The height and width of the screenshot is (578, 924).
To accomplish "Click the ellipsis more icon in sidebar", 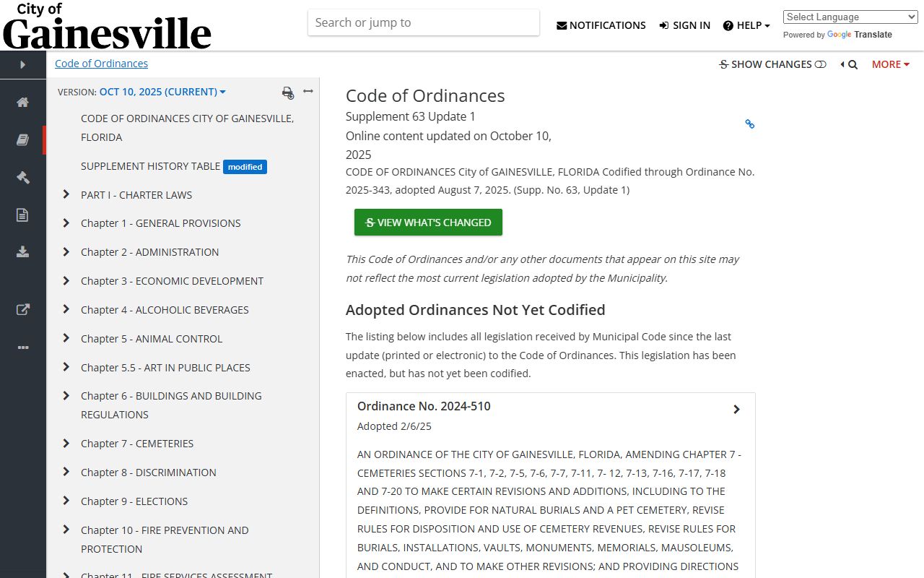I will point(22,348).
